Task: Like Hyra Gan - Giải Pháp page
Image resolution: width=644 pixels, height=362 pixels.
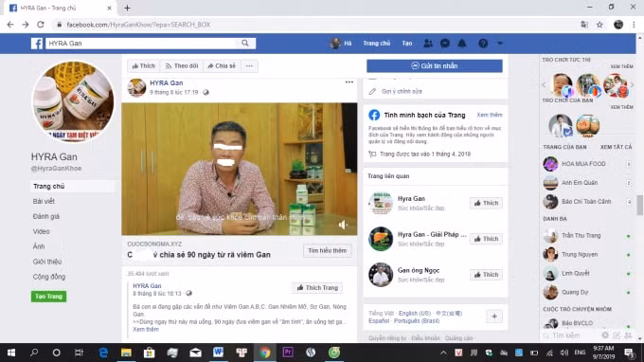Action: pos(486,239)
